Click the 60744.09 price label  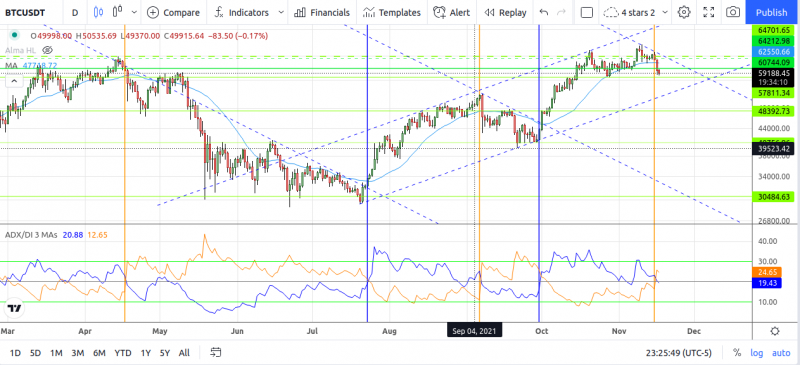point(774,62)
